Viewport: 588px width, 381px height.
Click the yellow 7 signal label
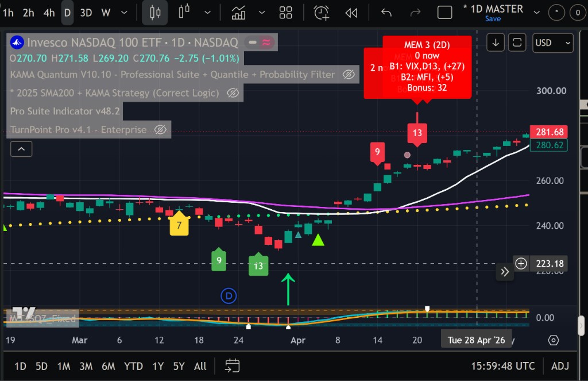179,224
